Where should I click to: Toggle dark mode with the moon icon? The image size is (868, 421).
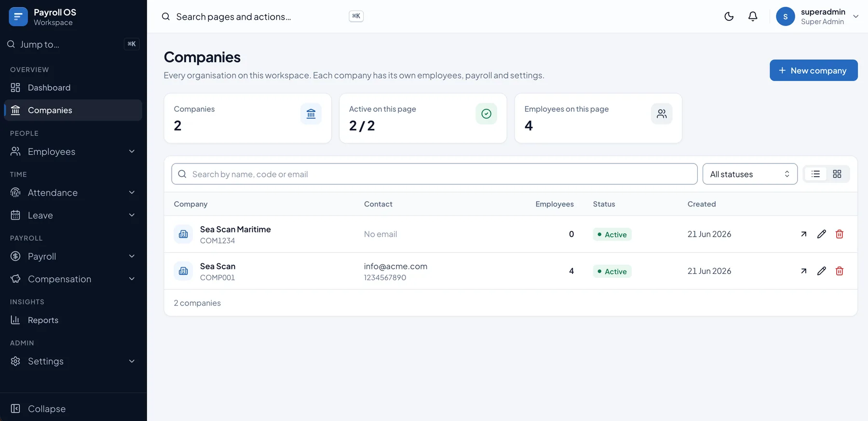[x=729, y=16]
